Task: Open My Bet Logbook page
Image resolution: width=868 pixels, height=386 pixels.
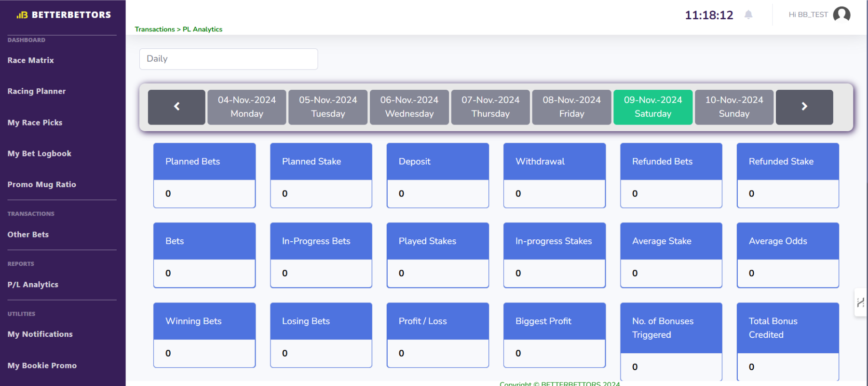Action: (40, 153)
